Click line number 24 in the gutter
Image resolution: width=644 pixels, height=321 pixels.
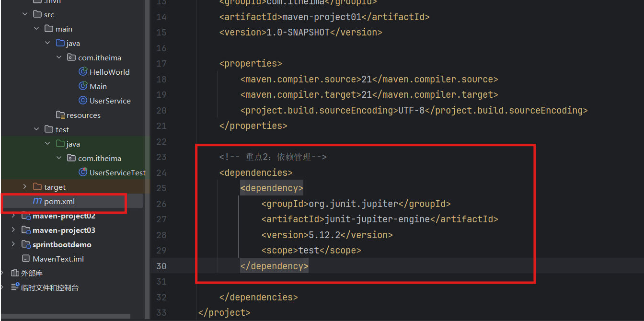pos(161,172)
